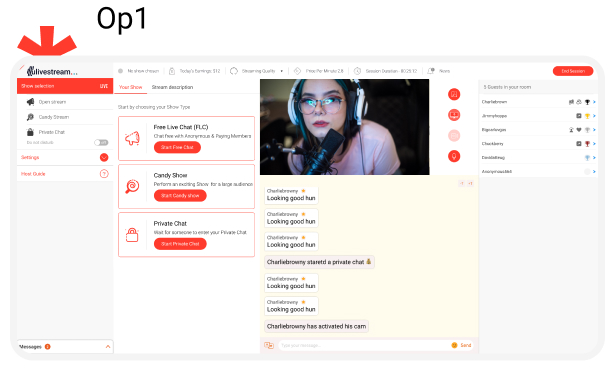The width and height of the screenshot is (615, 371).
Task: Click the Start Private Chat button
Action: (x=180, y=244)
